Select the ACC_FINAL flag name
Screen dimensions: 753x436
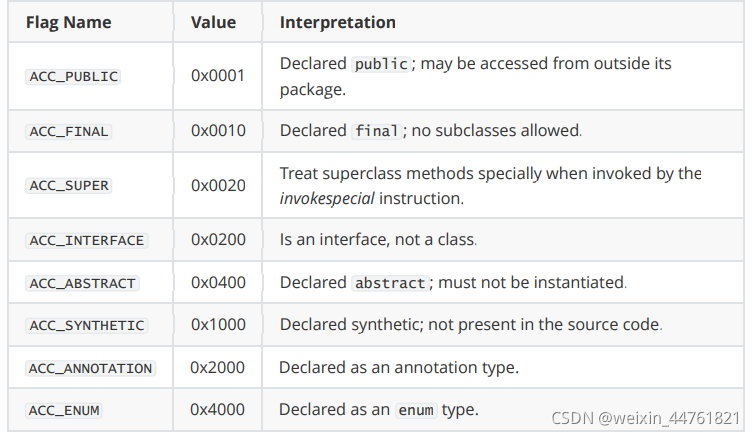(68, 131)
